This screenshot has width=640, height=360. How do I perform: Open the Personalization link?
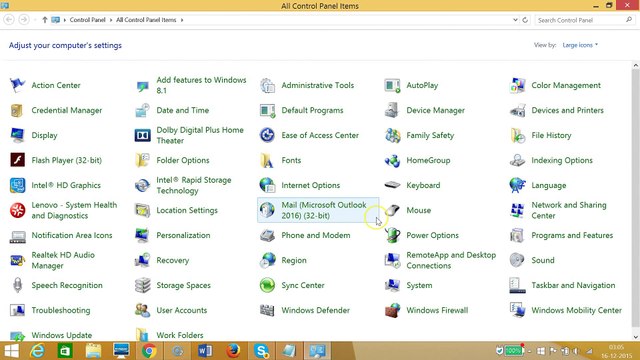tap(183, 235)
